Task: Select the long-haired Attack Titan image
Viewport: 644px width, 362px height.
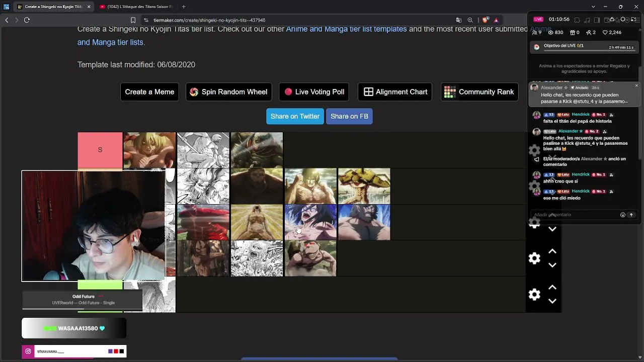Action: coord(203,258)
